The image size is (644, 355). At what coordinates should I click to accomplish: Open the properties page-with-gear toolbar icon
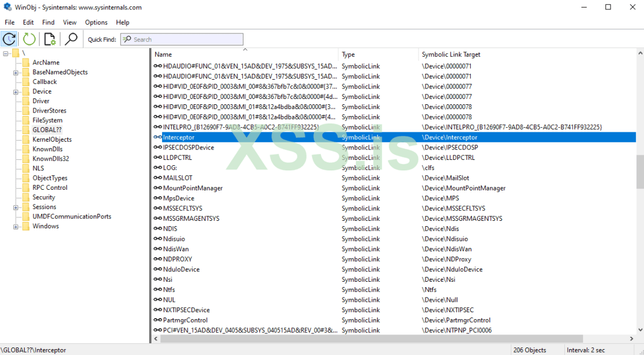point(50,39)
